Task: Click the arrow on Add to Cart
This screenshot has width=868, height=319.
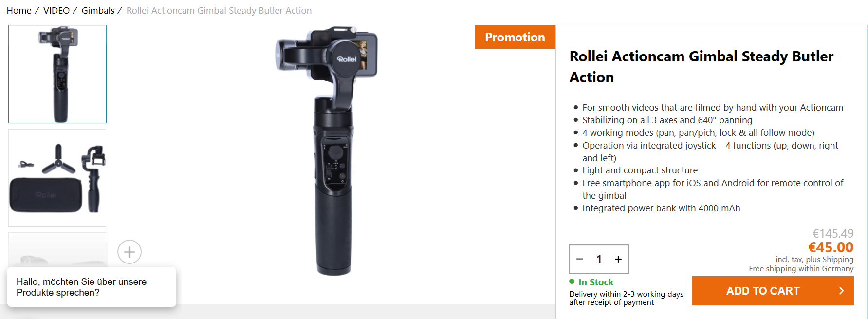Action: tap(841, 291)
